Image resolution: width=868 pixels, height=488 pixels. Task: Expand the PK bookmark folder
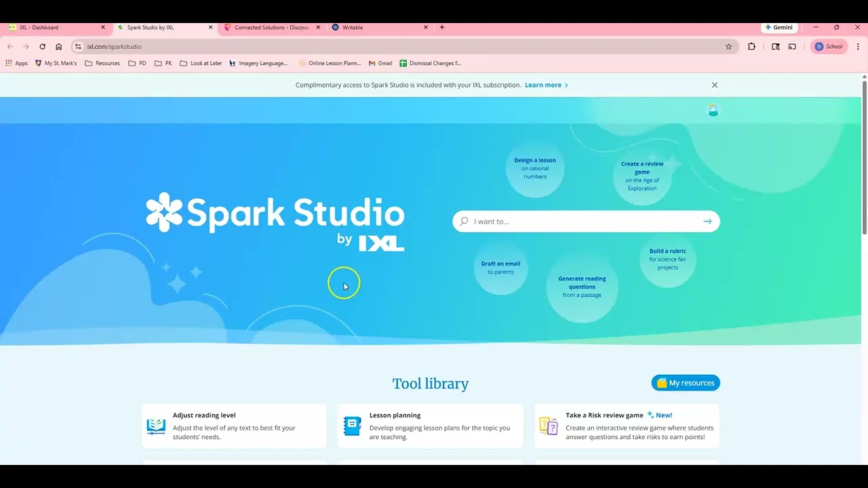coord(163,63)
